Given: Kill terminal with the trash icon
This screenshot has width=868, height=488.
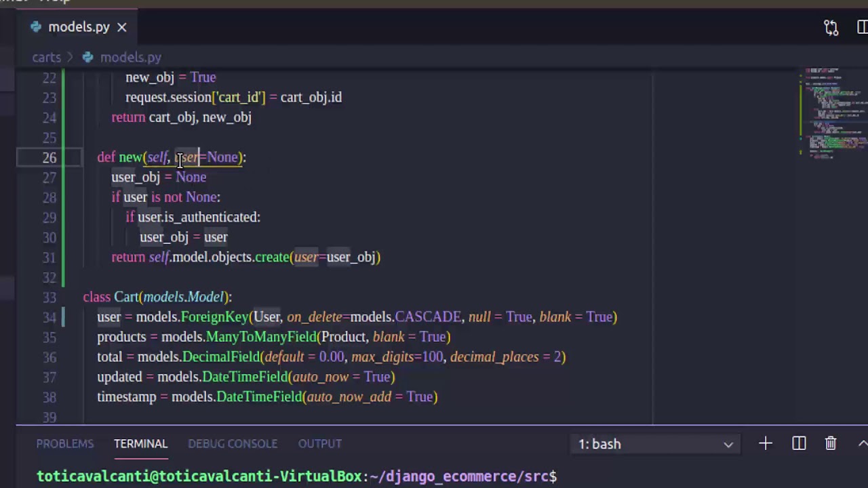Looking at the screenshot, I should click(831, 444).
